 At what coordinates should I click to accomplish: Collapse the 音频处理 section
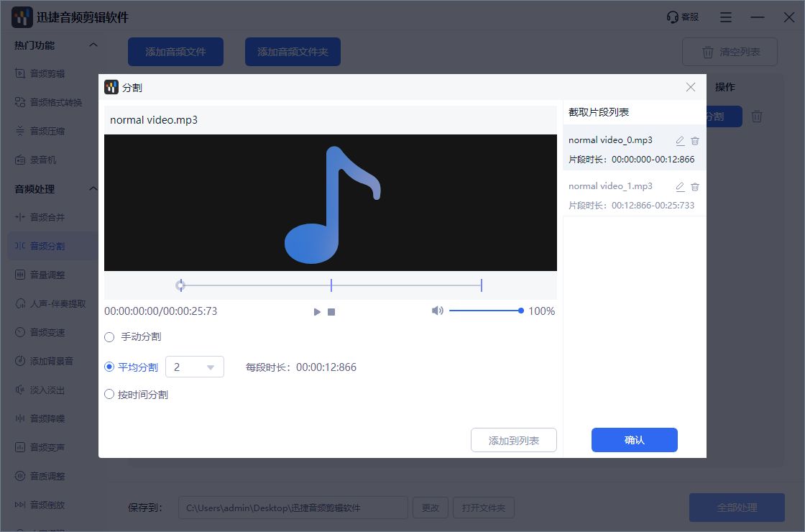pos(93,189)
